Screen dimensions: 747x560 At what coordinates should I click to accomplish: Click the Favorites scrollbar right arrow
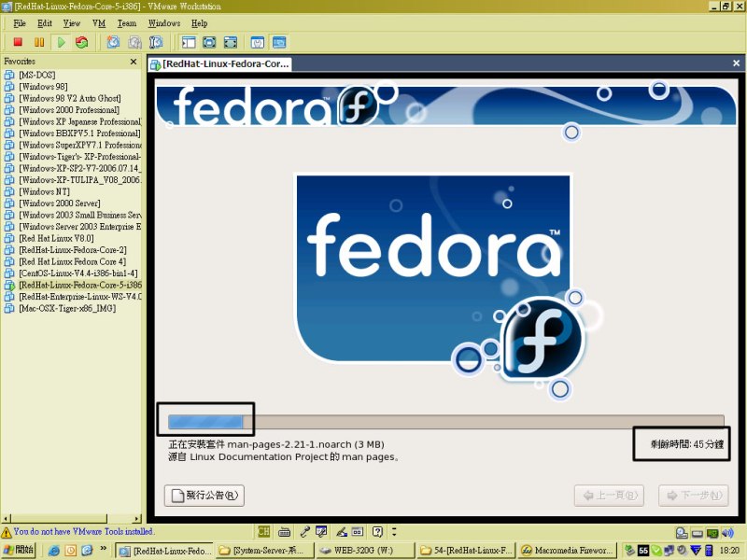click(137, 518)
